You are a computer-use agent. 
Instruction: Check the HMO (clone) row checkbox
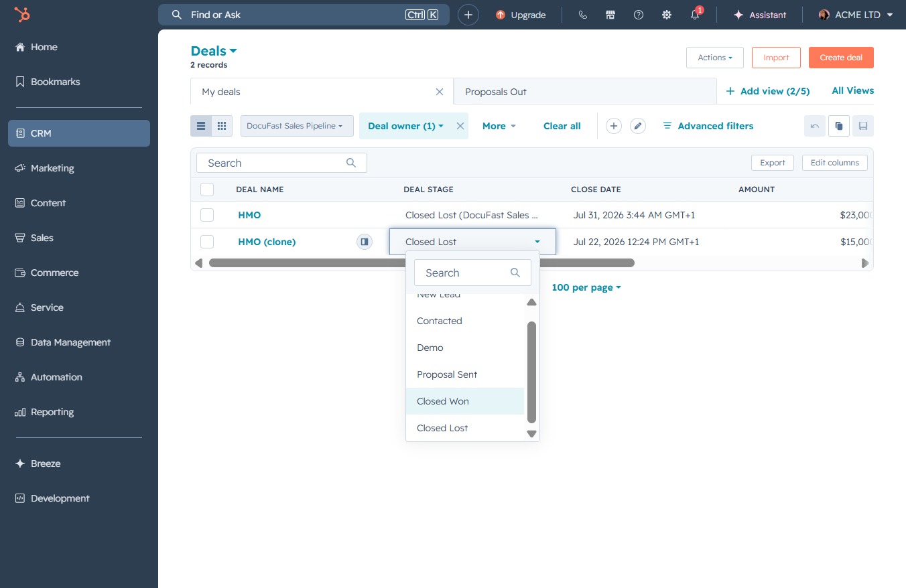coord(207,242)
